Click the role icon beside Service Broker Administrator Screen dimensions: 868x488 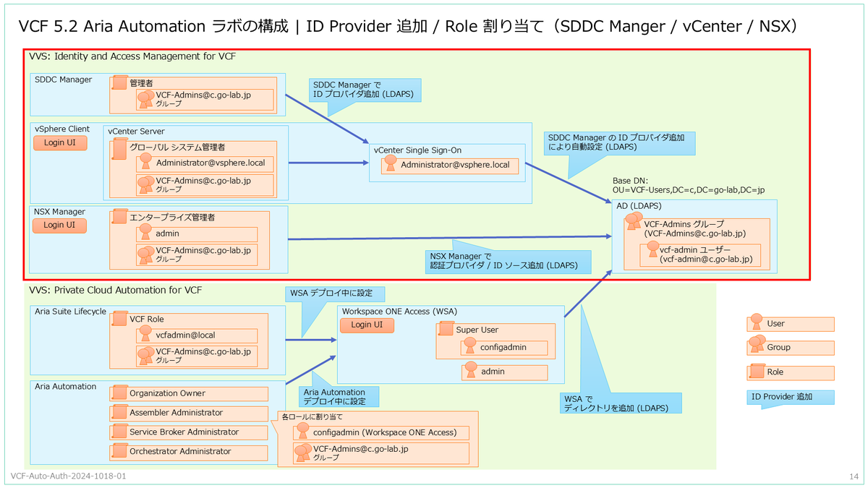click(x=119, y=432)
